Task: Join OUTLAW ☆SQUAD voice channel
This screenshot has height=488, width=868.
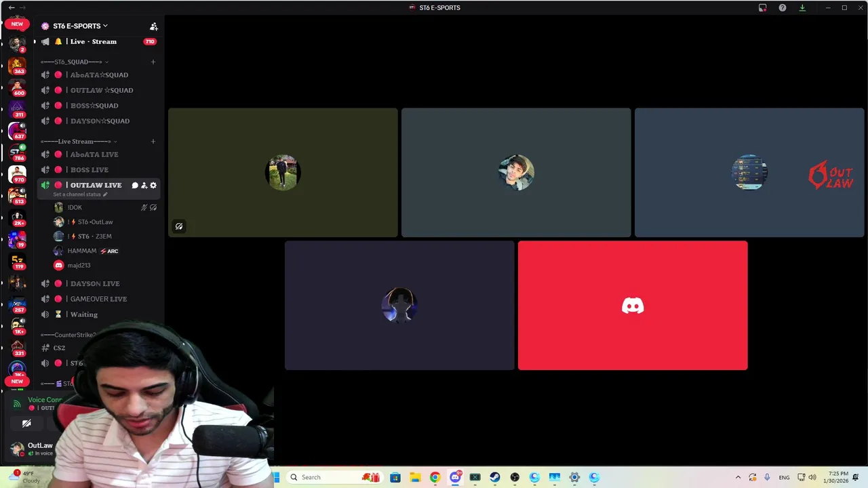Action: pos(99,90)
